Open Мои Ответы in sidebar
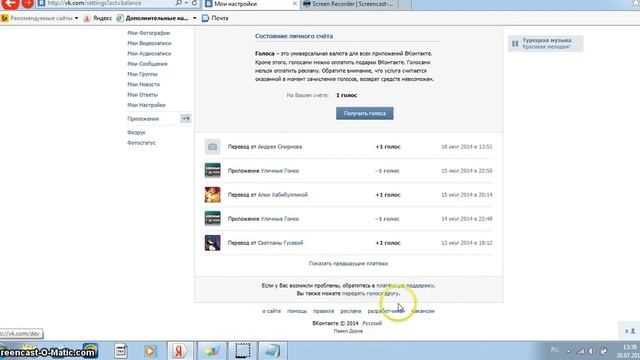The height and width of the screenshot is (360, 640). [142, 95]
